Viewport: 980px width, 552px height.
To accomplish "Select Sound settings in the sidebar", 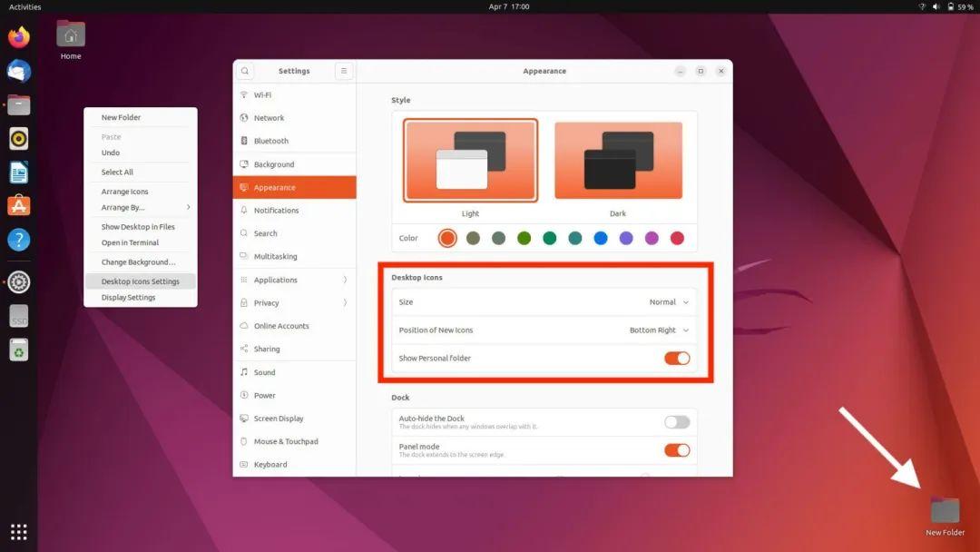I will (264, 372).
